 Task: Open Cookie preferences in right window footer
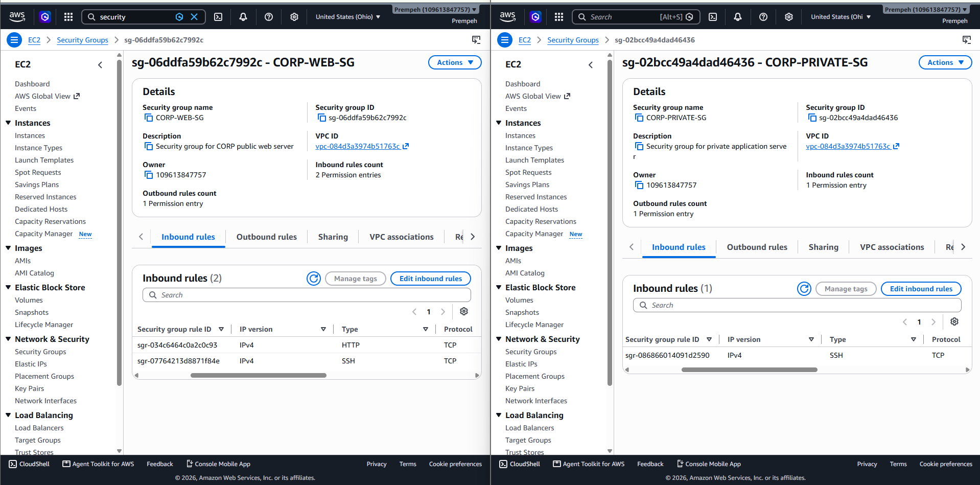[x=946, y=464]
